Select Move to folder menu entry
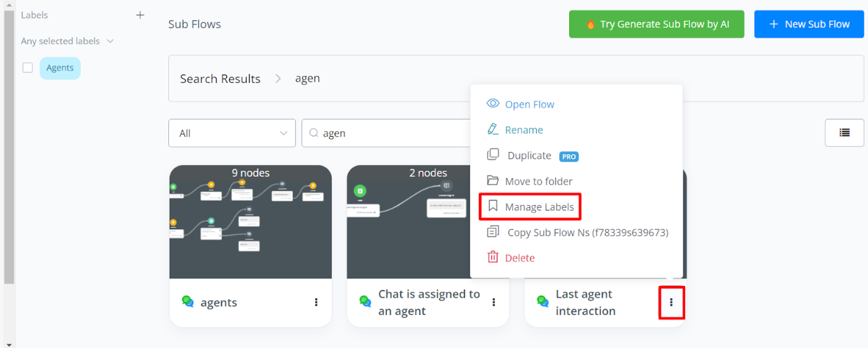 point(538,181)
